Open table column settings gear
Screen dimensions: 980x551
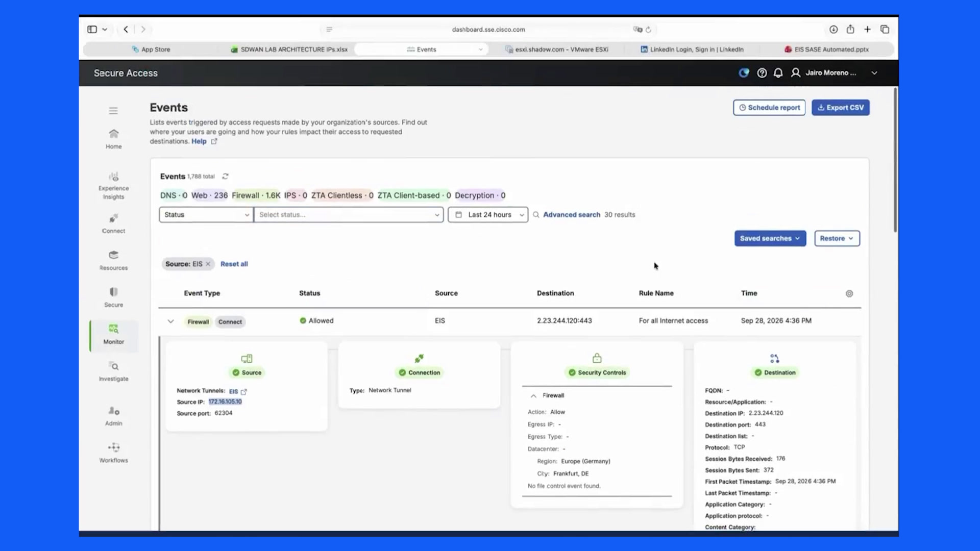(x=849, y=293)
